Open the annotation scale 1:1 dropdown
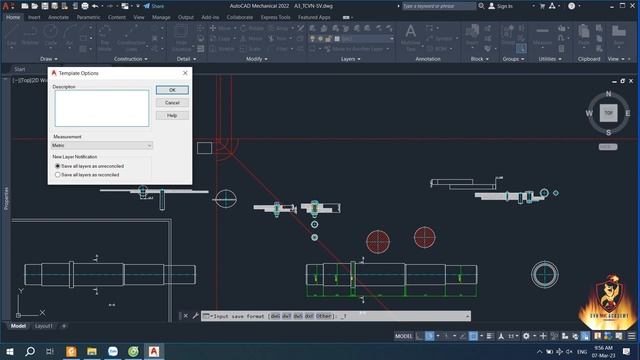The width and height of the screenshot is (640, 360). click(x=513, y=336)
